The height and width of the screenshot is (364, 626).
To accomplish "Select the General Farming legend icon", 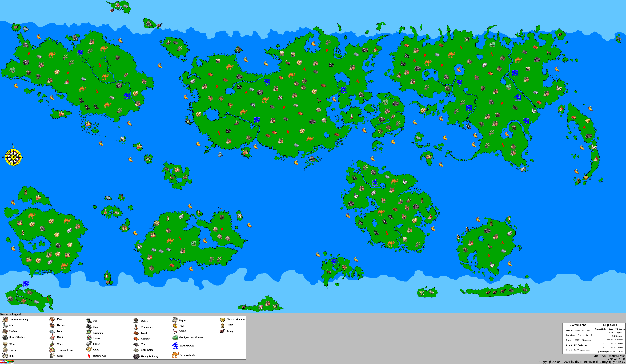I will coord(5,320).
